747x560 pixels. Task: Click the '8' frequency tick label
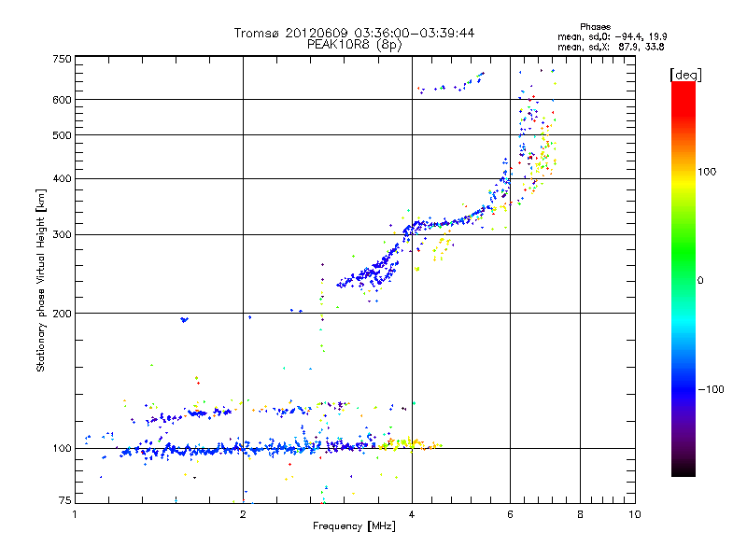580,514
